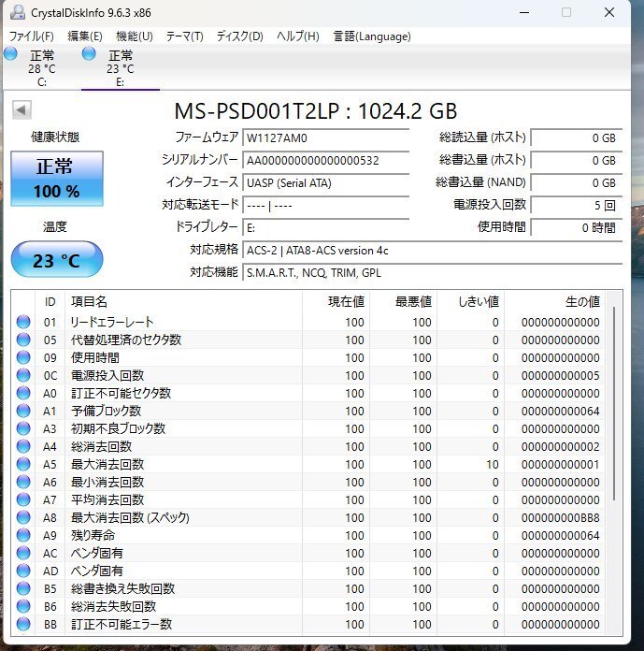This screenshot has height=651, width=644.
Task: Click status circle for disk E:
Action: (x=89, y=53)
